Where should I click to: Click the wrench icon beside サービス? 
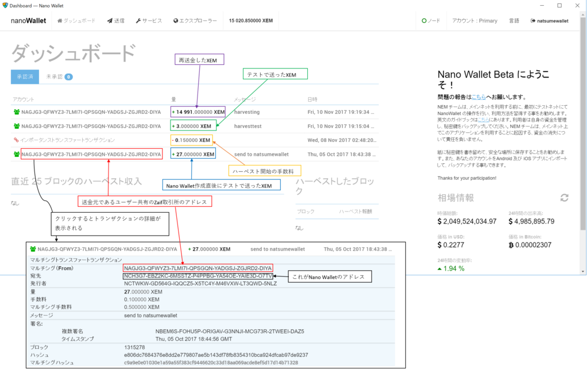click(138, 21)
